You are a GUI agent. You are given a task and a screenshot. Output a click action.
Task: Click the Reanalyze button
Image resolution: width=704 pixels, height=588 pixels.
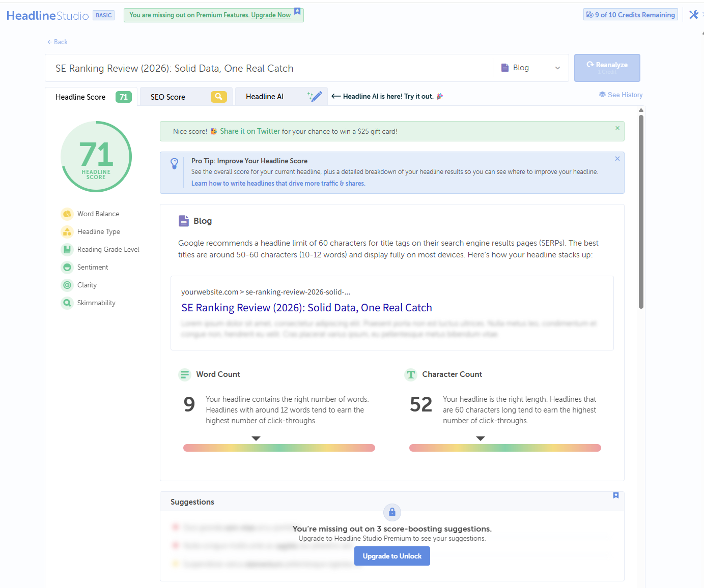(607, 68)
